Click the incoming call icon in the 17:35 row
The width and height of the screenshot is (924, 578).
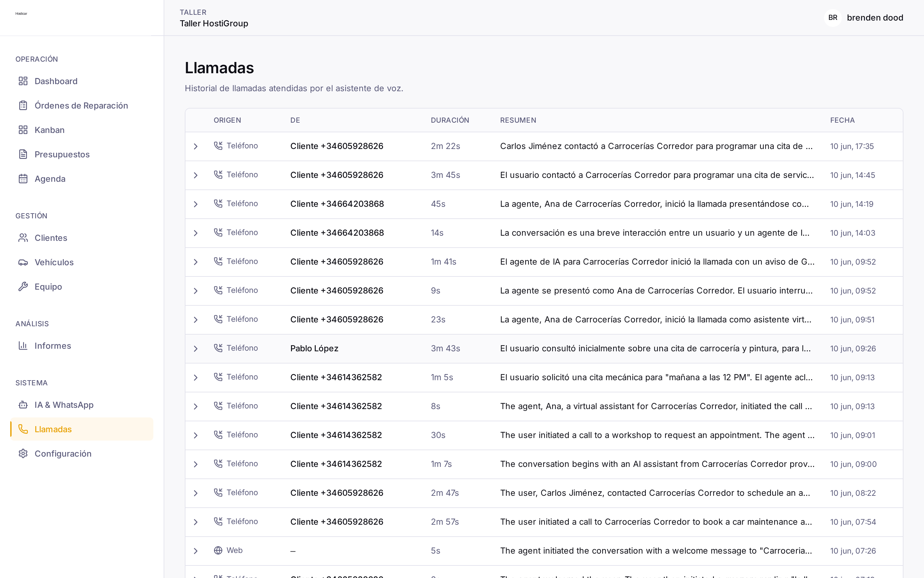218,146
